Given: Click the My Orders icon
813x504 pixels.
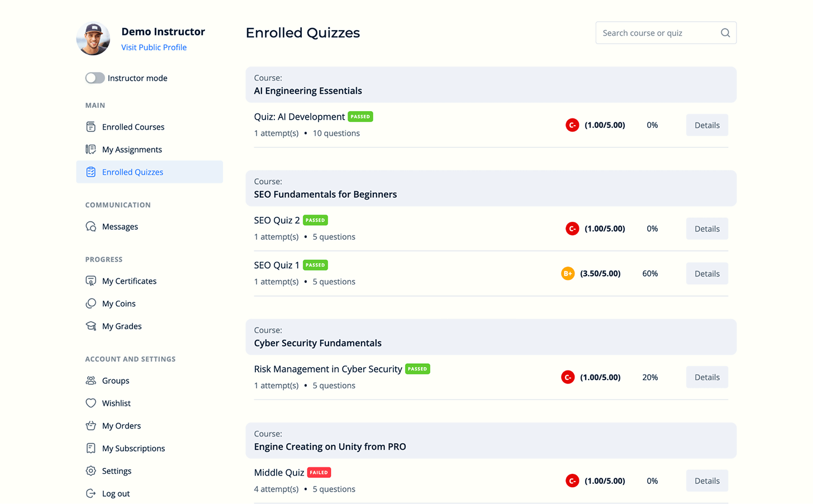Looking at the screenshot, I should pyautogui.click(x=91, y=425).
